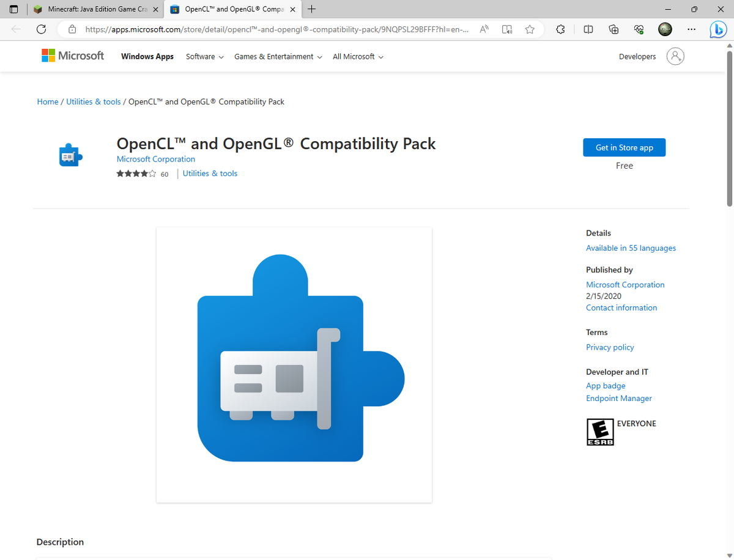The width and height of the screenshot is (734, 560).
Task: Open Collections icon in toolbar
Action: [614, 29]
